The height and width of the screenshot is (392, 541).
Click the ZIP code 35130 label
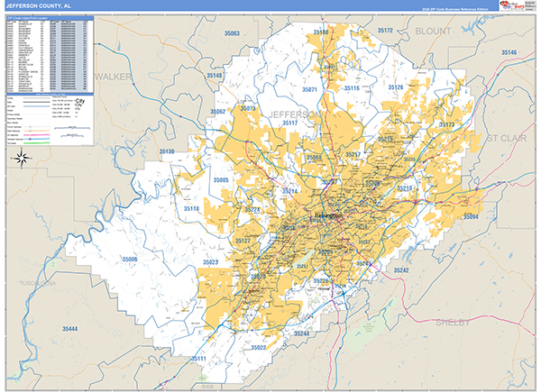tap(167, 151)
